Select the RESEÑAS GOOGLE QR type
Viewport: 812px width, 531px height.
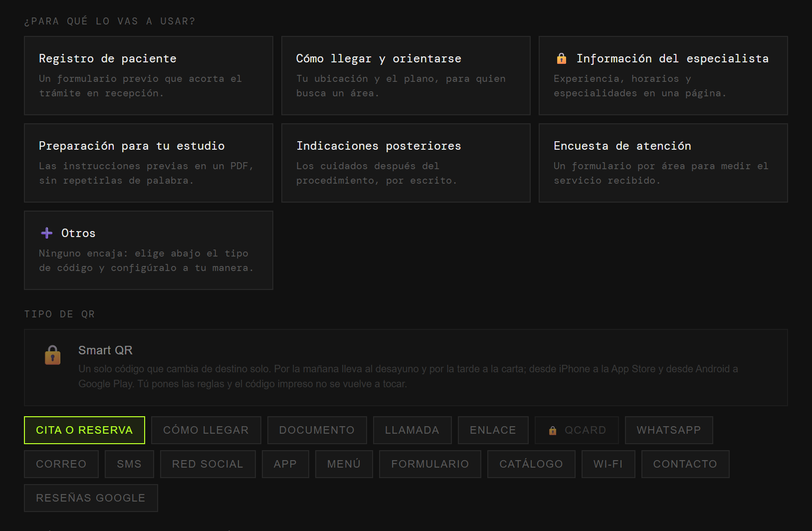click(x=91, y=498)
